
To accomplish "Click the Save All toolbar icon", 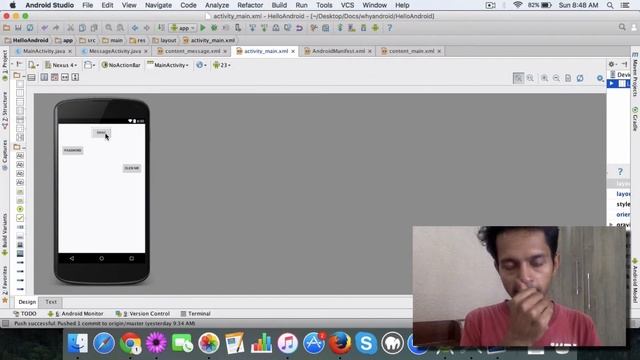I will pyautogui.click(x=18, y=28).
